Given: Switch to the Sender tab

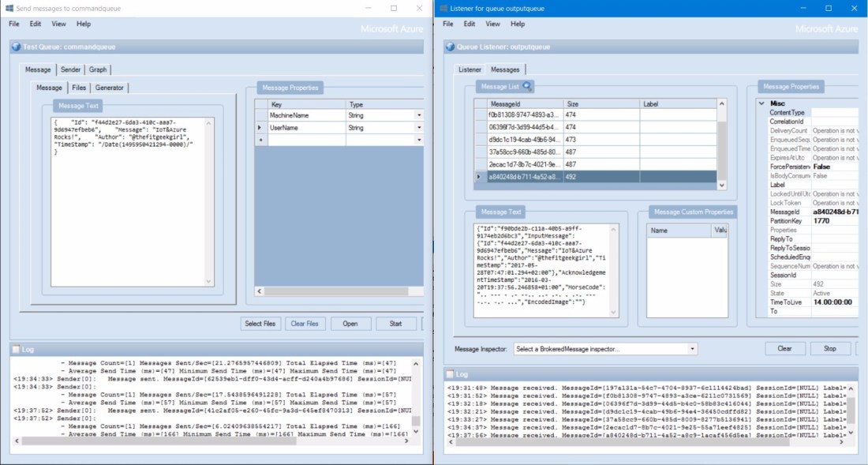Looking at the screenshot, I should 70,69.
